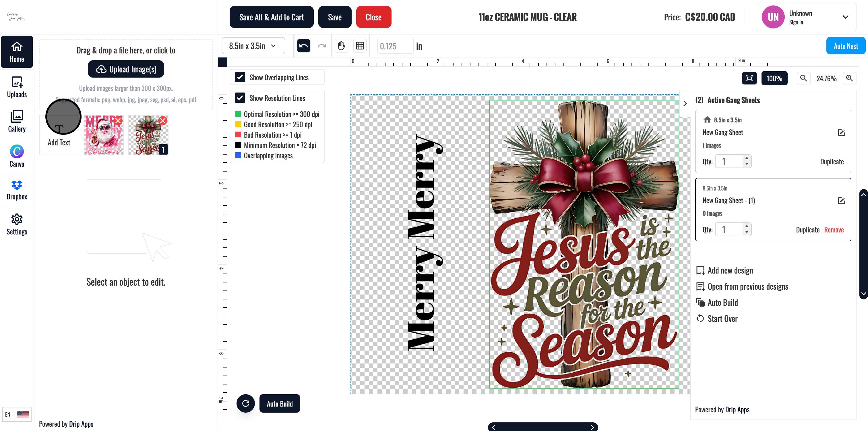Click the fit-to-screen icon
868x431 pixels.
749,78
